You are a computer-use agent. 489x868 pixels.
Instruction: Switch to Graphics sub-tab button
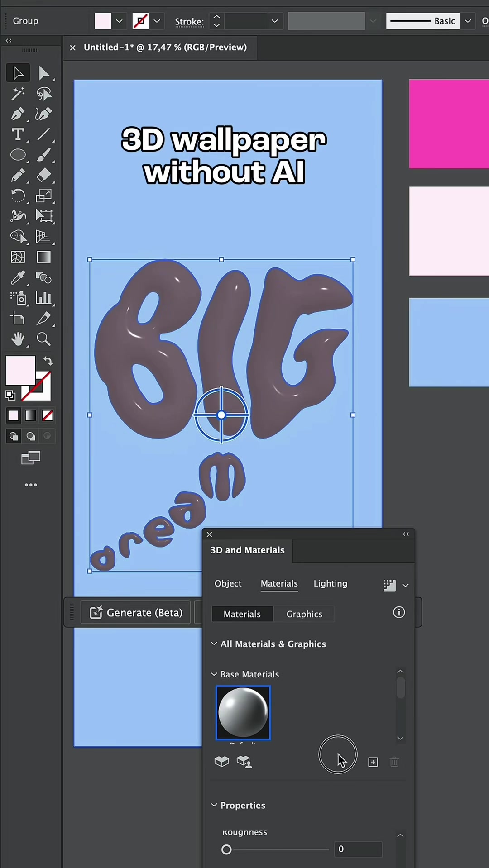click(x=304, y=614)
